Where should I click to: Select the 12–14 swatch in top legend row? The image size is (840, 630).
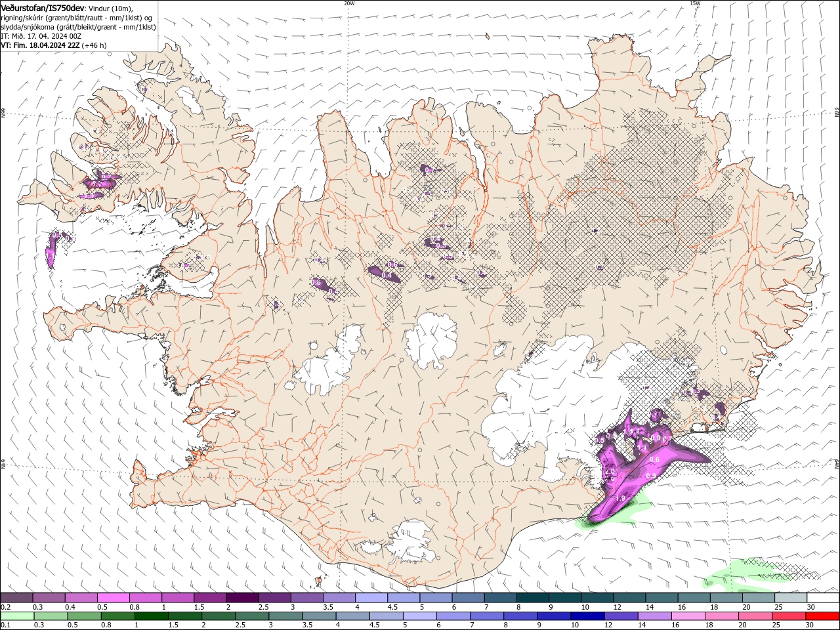click(629, 598)
